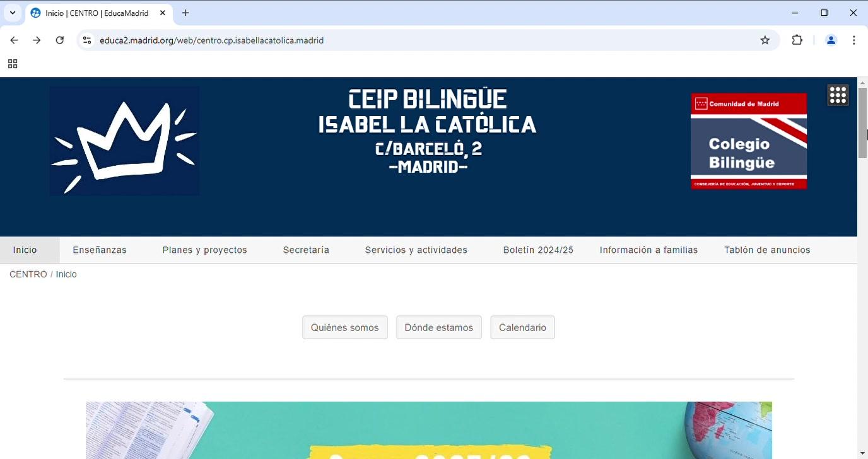Bookmark this page with the star icon
Viewport: 868px width, 459px height.
click(x=765, y=40)
